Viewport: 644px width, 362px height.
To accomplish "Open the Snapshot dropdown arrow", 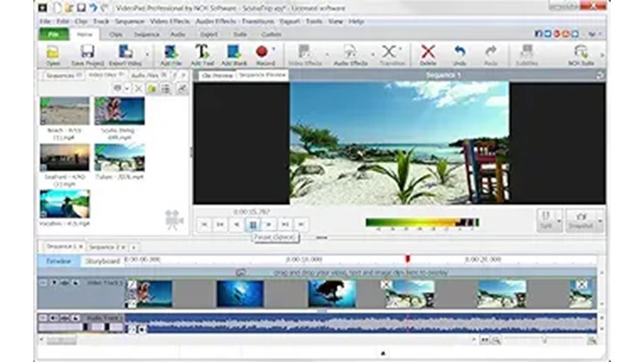I will tap(599, 221).
